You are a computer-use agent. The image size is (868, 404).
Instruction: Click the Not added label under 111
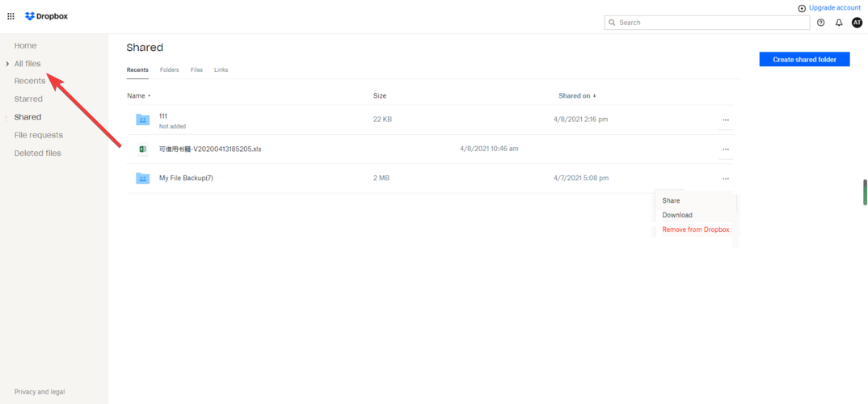(172, 126)
